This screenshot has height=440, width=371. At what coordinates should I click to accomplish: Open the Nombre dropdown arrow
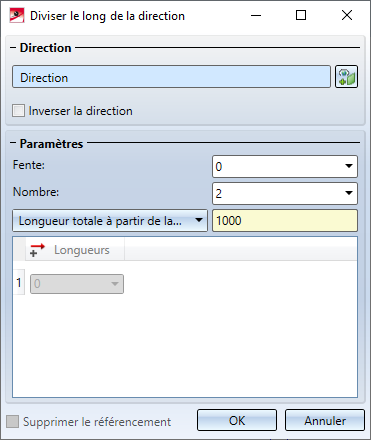click(349, 193)
